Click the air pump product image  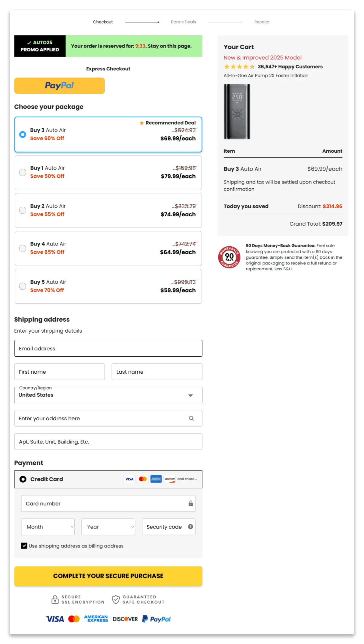(x=237, y=111)
